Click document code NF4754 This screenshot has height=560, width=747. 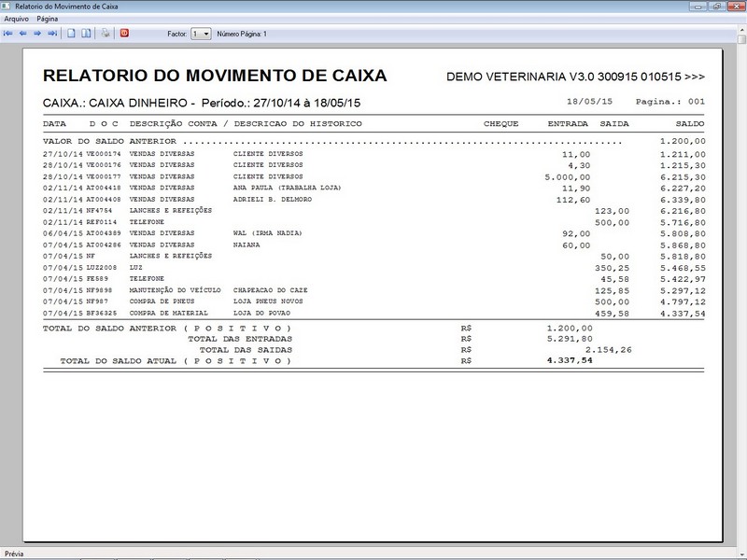click(x=99, y=211)
